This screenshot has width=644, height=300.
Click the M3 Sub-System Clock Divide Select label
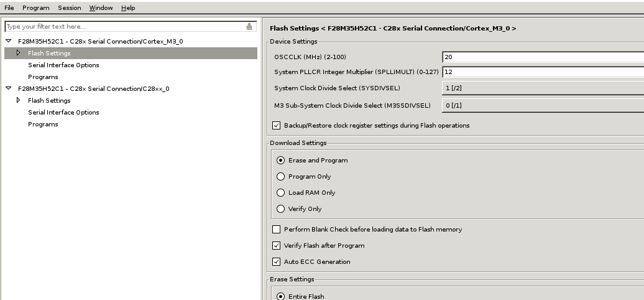point(352,106)
